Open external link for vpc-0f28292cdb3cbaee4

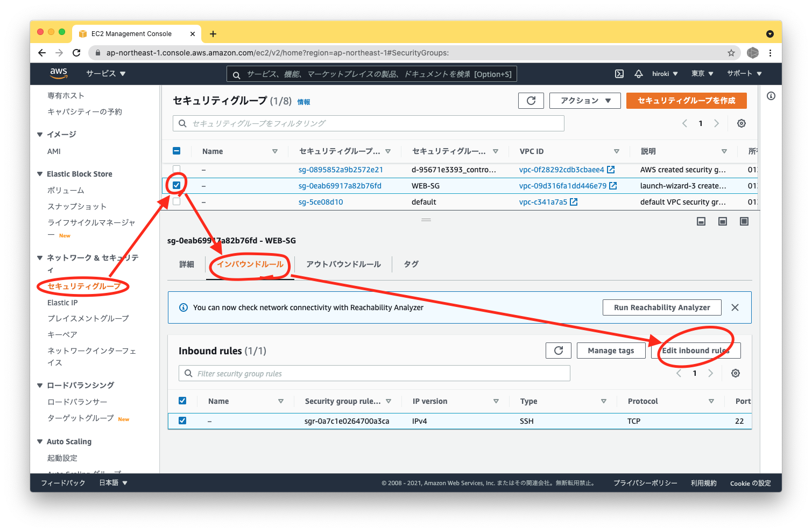click(611, 170)
